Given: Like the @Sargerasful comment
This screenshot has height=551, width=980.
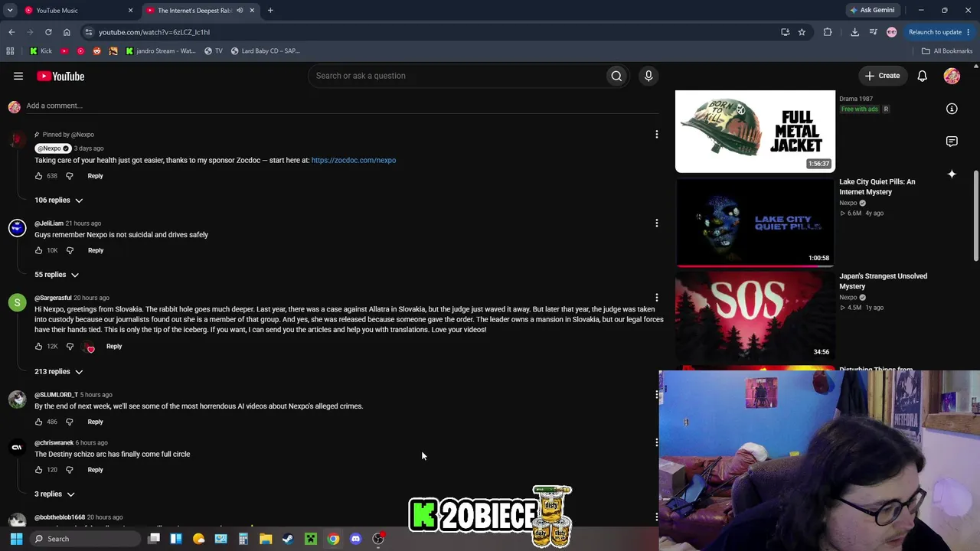Looking at the screenshot, I should tap(39, 347).
